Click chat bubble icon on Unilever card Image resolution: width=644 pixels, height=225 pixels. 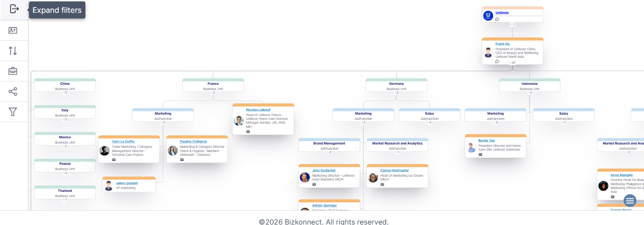pyautogui.click(x=497, y=19)
